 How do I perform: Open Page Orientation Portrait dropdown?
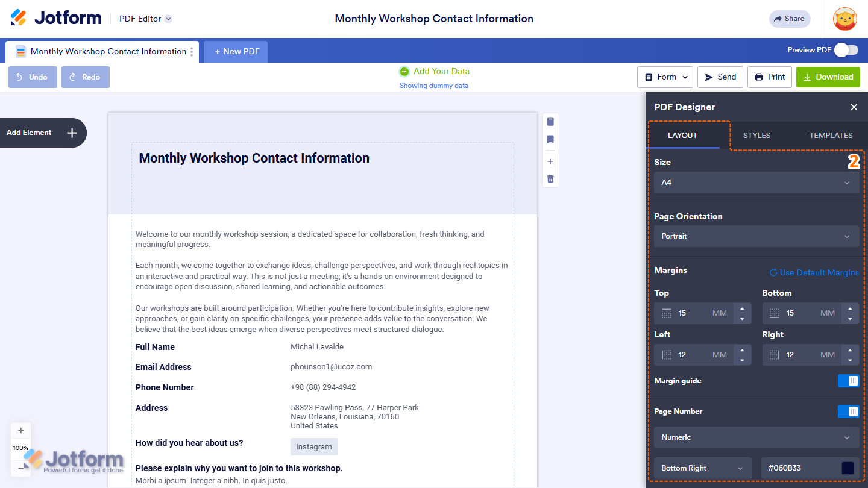[756, 236]
